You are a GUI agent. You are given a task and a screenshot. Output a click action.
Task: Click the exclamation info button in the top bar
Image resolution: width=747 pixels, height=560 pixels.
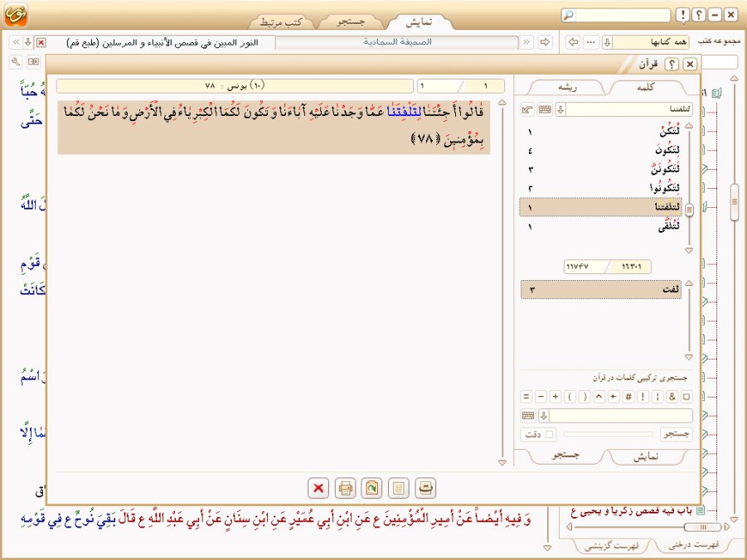[x=682, y=15]
